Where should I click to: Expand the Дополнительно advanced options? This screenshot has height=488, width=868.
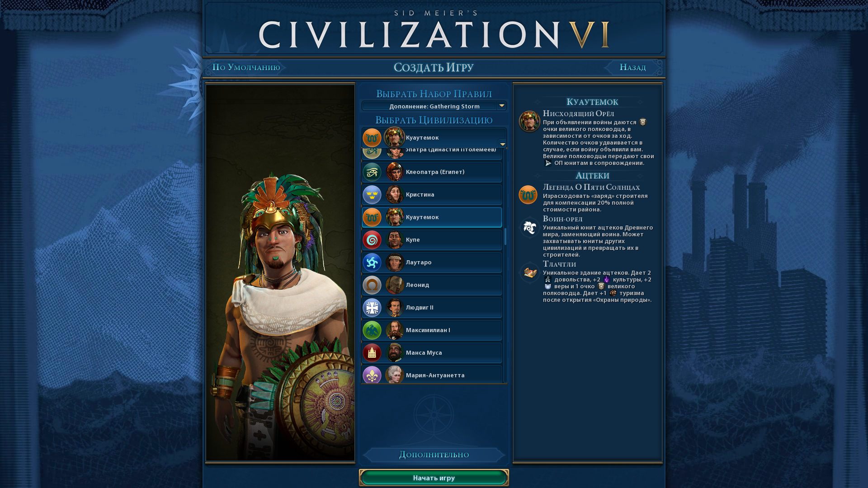[x=434, y=455]
